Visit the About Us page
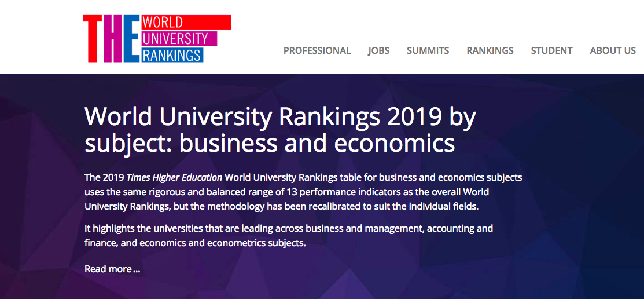This screenshot has height=300, width=644. point(613,50)
